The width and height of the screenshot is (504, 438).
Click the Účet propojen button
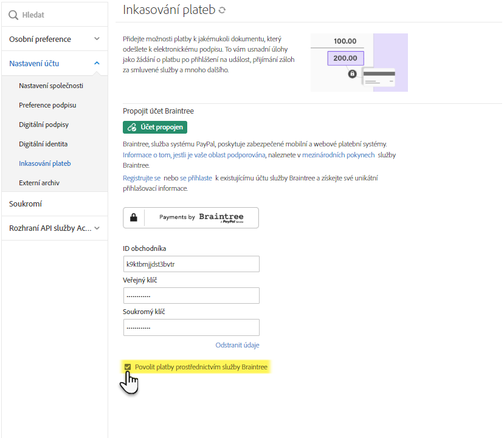154,127
